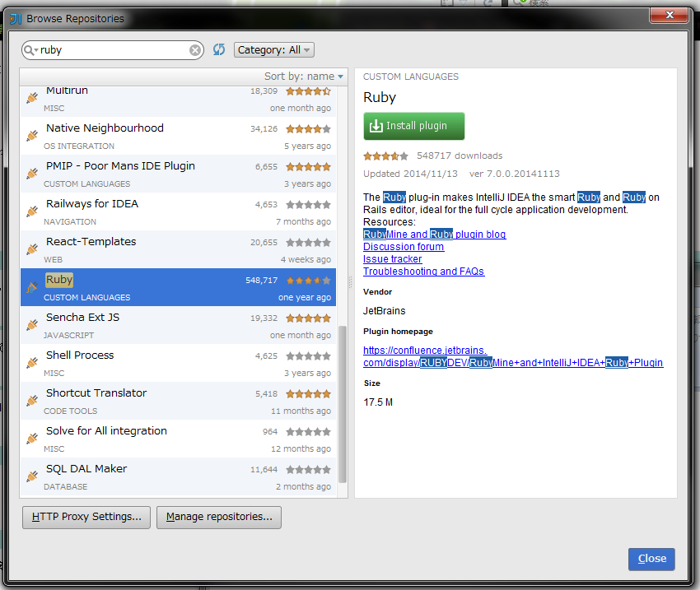Open the Issue tracker link

(392, 259)
